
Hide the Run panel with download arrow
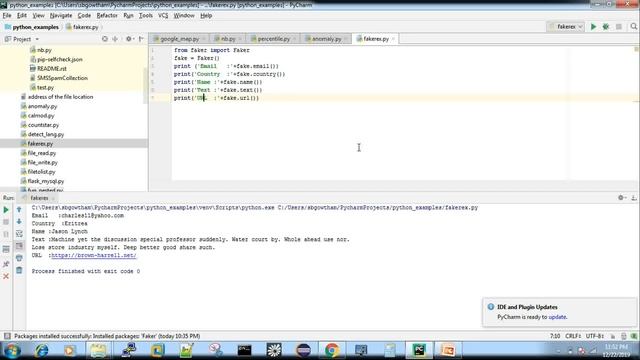[634, 198]
